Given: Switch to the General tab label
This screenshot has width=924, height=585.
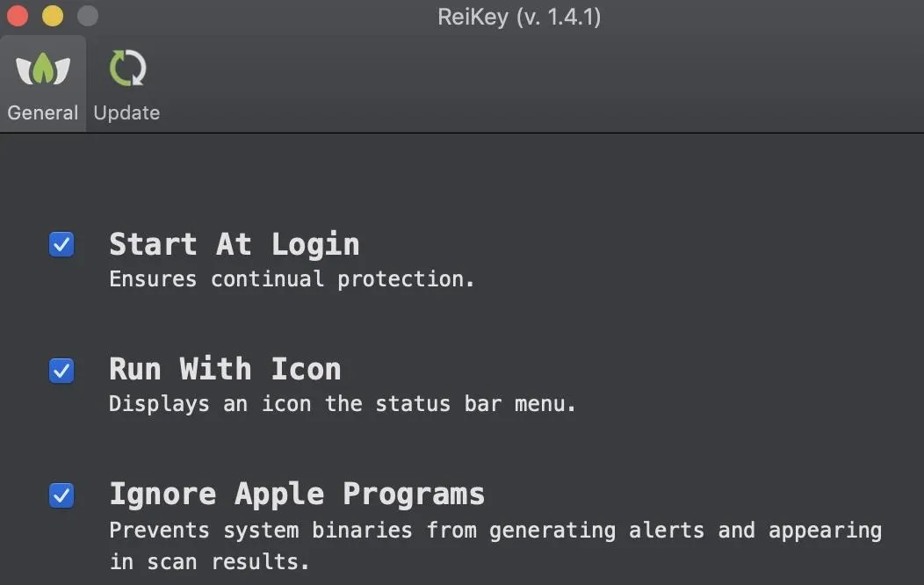Looking at the screenshot, I should point(42,112).
